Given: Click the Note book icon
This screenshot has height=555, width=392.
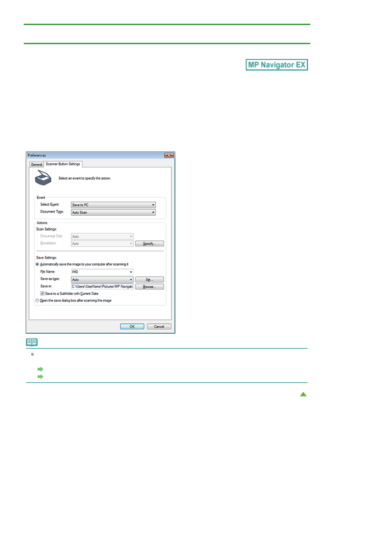Looking at the screenshot, I should pos(32,342).
